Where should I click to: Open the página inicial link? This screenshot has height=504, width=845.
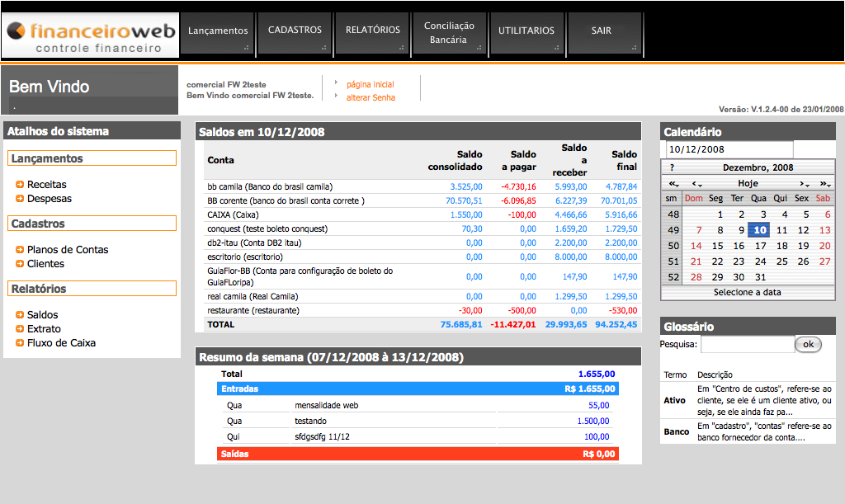coord(371,84)
